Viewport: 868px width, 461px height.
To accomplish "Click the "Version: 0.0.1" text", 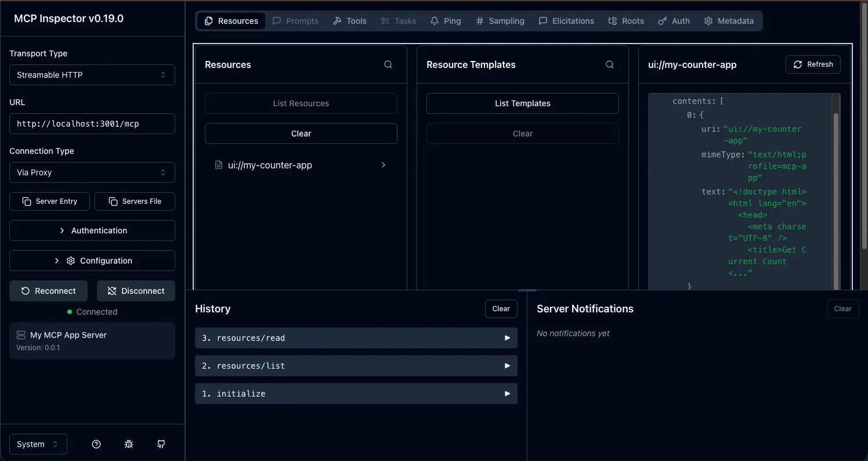I will coord(38,348).
